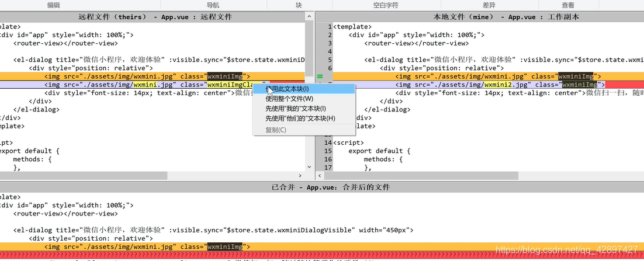Click the export default line in the mine pane
The width and height of the screenshot is (644, 261).
(379, 151)
